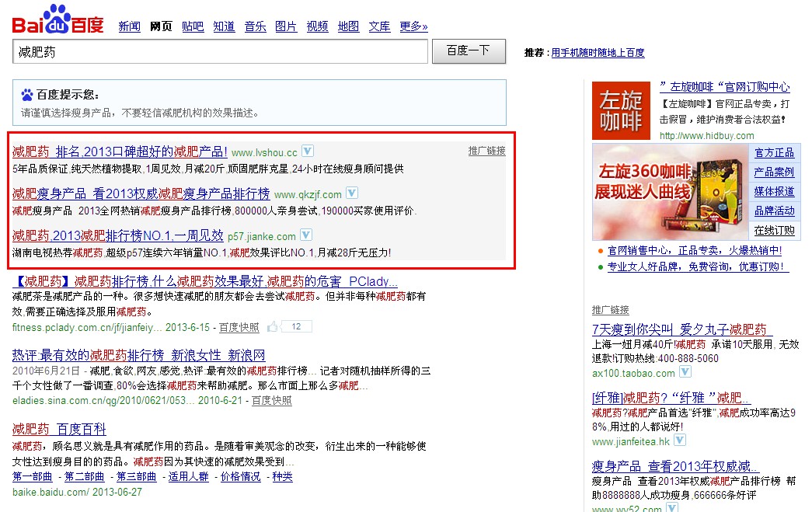812x512 pixels.
Task: Switch to 图片 search category
Action: tap(286, 26)
